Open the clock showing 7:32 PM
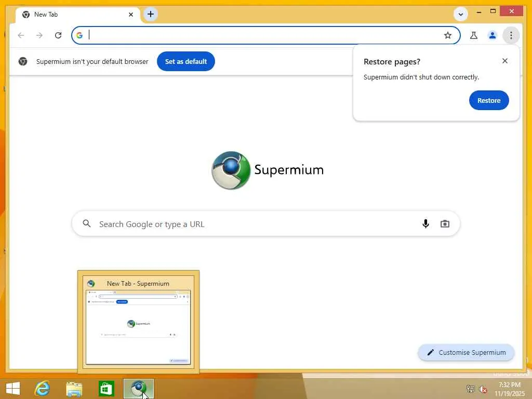The width and height of the screenshot is (532, 399). click(510, 389)
